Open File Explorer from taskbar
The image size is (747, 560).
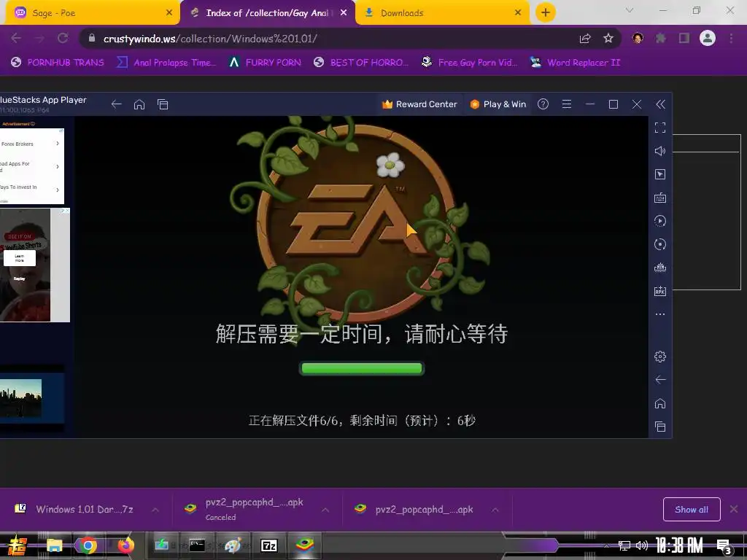(x=54, y=545)
